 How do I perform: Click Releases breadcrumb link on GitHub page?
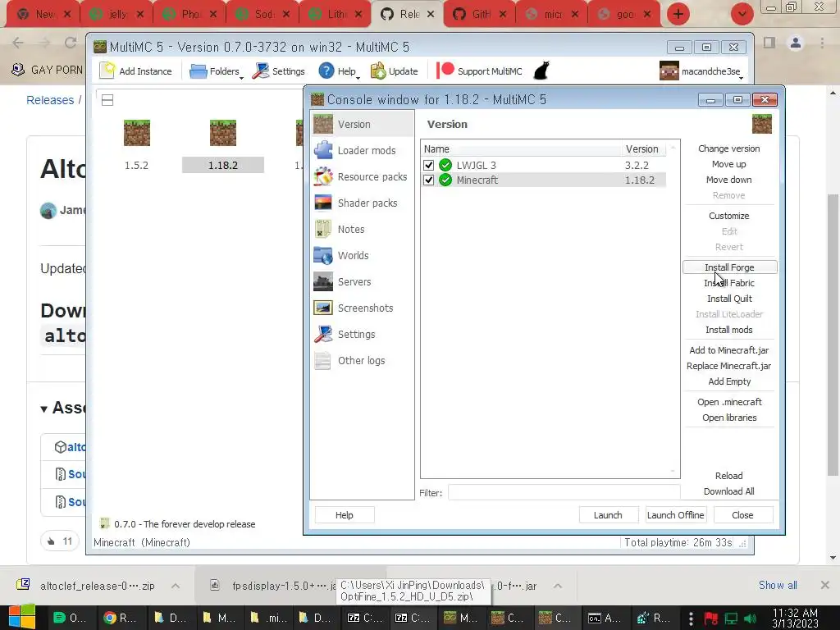tap(50, 100)
